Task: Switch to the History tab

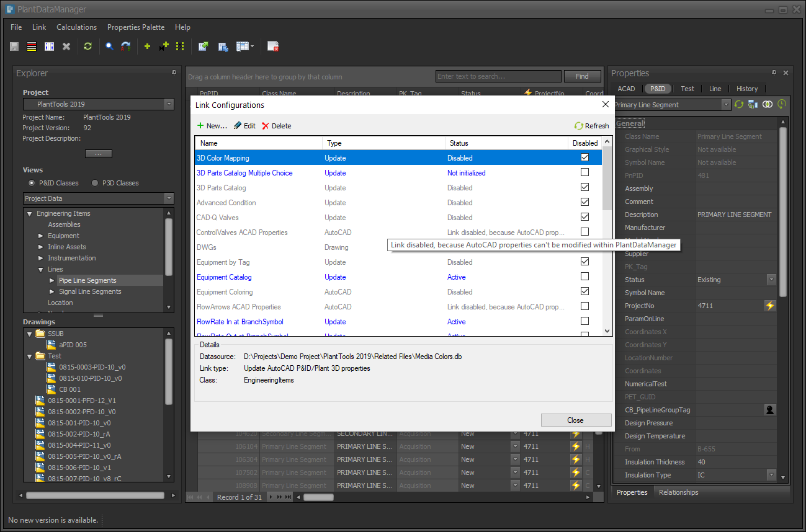Action: pyautogui.click(x=747, y=89)
